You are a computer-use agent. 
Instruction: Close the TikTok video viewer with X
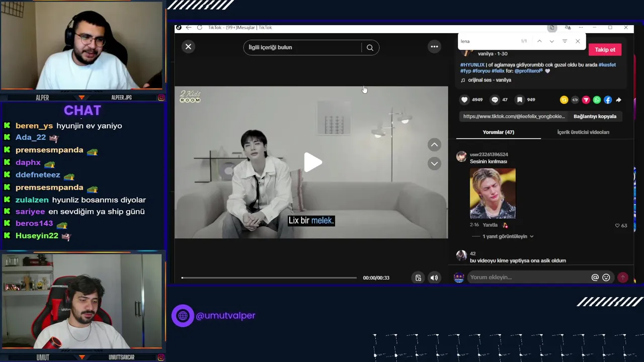pyautogui.click(x=188, y=47)
